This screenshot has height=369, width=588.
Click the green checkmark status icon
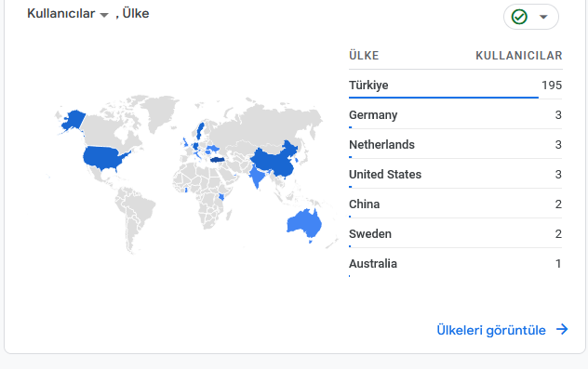(x=519, y=17)
